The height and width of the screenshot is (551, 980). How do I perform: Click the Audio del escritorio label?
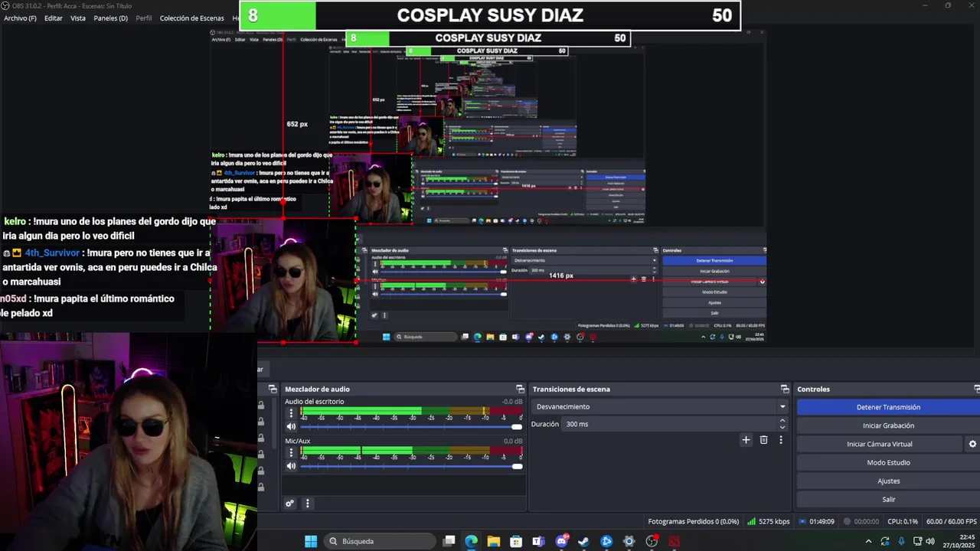pos(315,402)
